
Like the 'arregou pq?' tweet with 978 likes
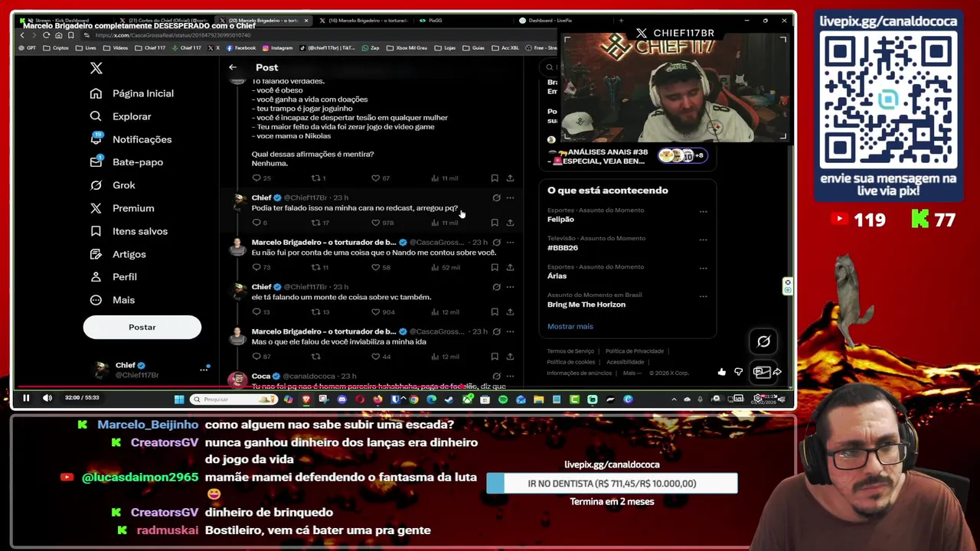376,223
